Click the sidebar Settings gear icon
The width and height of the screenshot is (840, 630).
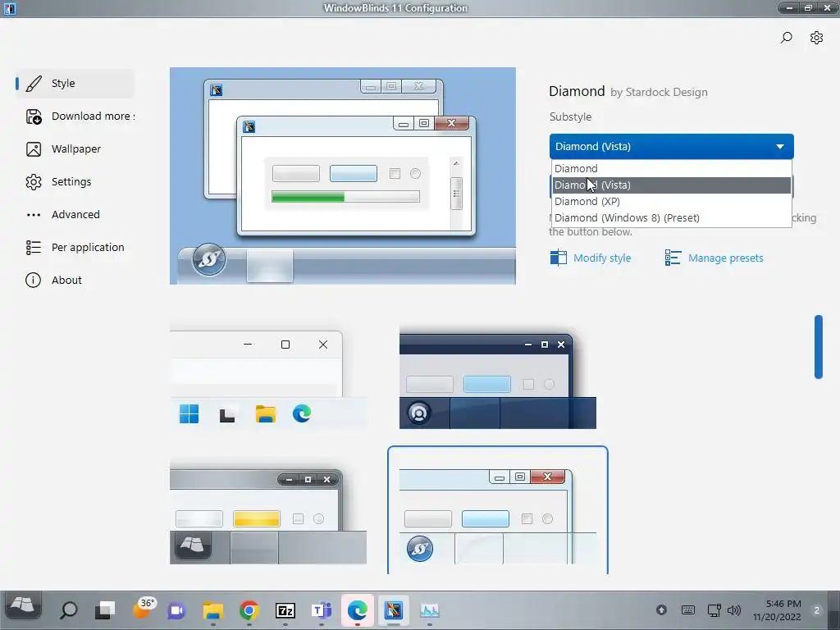point(33,182)
